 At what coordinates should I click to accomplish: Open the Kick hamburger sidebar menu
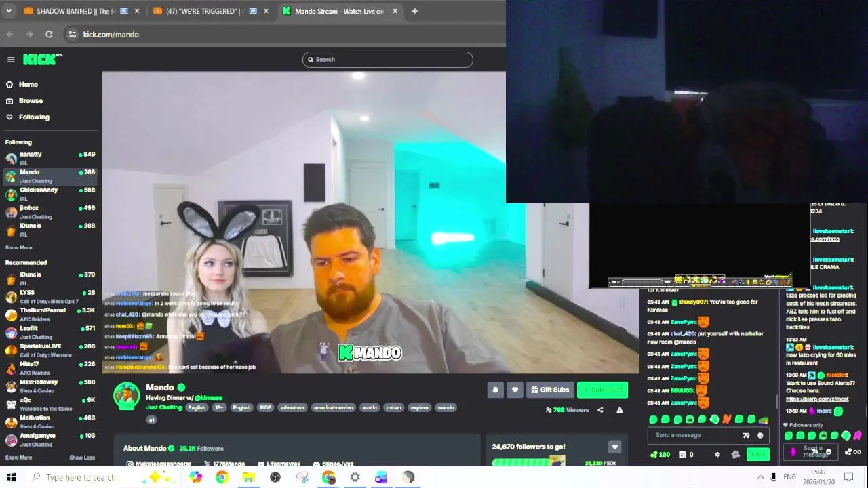[x=11, y=60]
